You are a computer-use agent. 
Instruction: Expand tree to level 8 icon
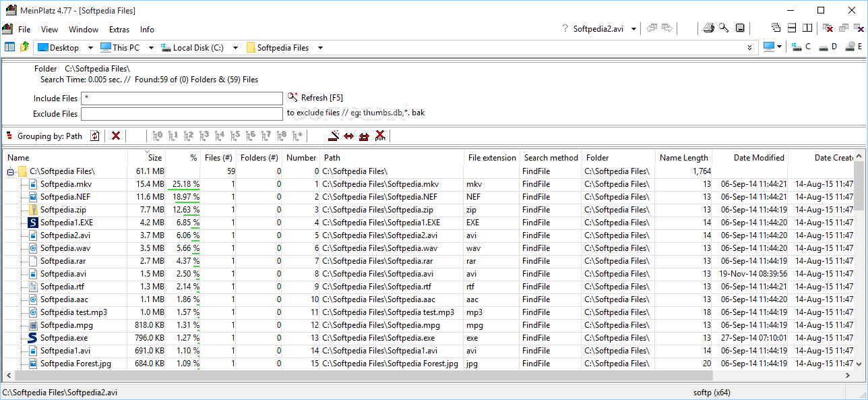282,136
